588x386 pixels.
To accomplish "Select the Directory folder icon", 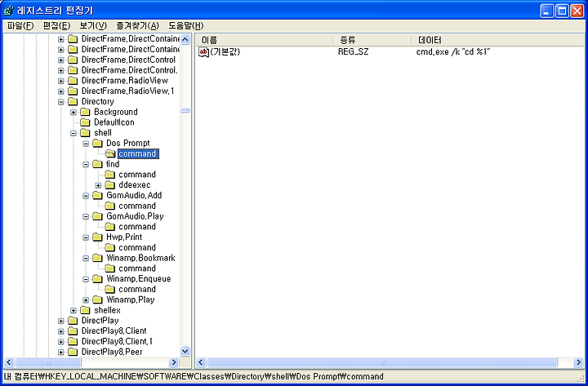I will click(73, 101).
